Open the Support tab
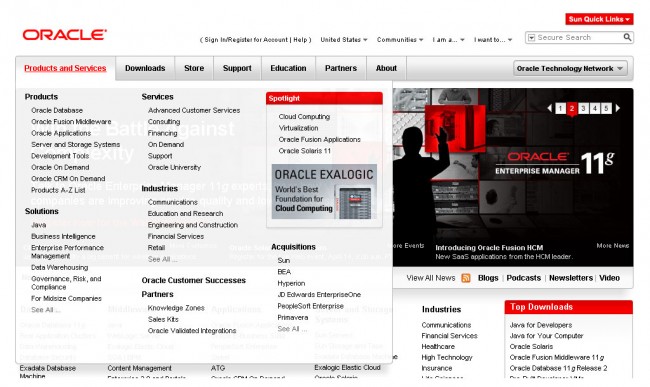 pos(237,68)
